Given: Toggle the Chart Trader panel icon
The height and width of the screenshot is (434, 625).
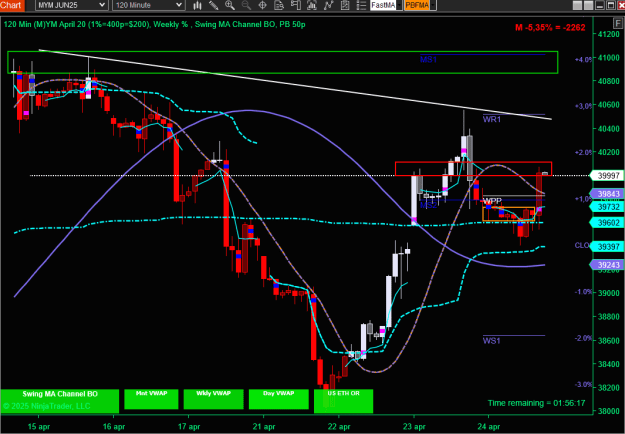Looking at the screenshot, I should (295, 5).
